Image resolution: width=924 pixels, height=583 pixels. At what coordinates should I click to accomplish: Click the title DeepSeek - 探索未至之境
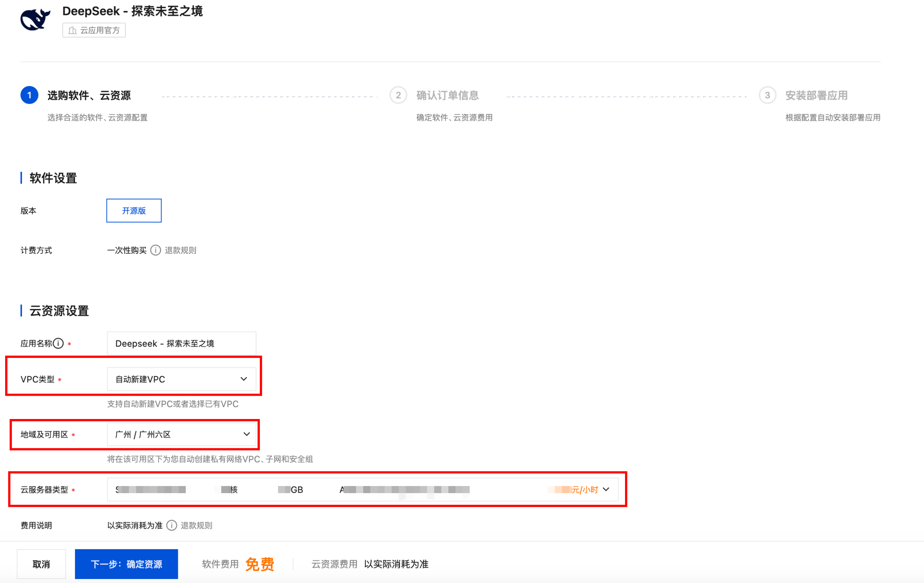[x=133, y=11]
